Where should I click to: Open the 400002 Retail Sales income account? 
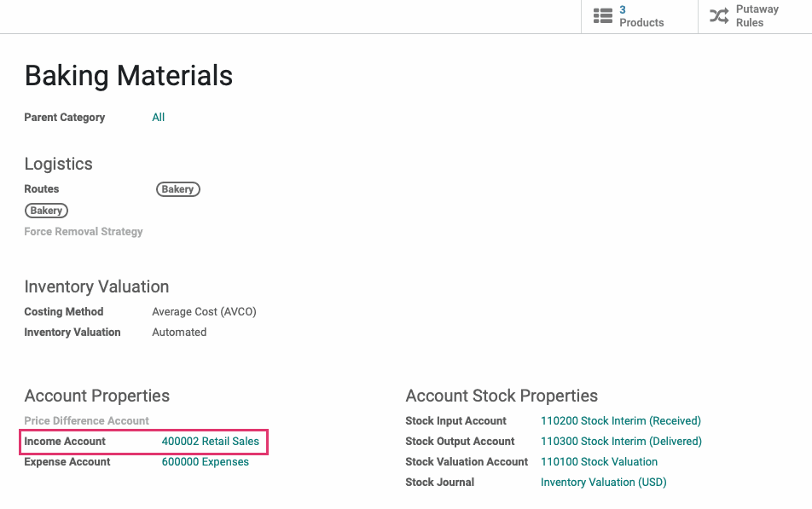tap(210, 442)
